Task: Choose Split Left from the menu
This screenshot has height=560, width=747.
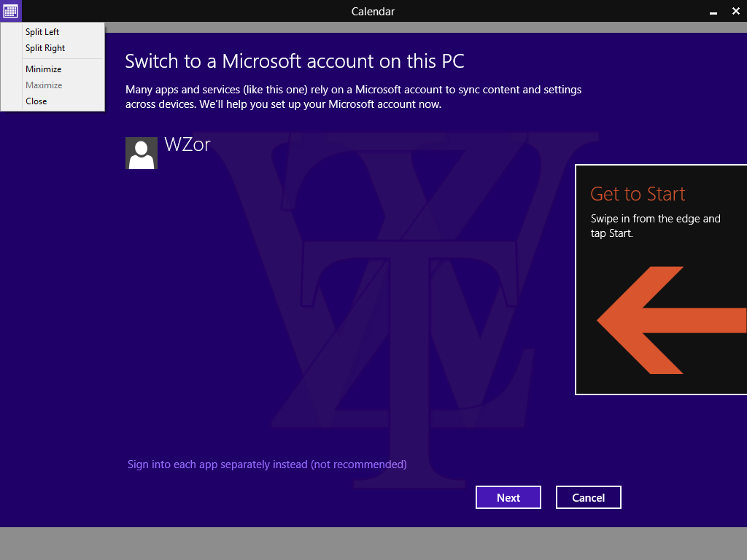Action: [x=42, y=32]
